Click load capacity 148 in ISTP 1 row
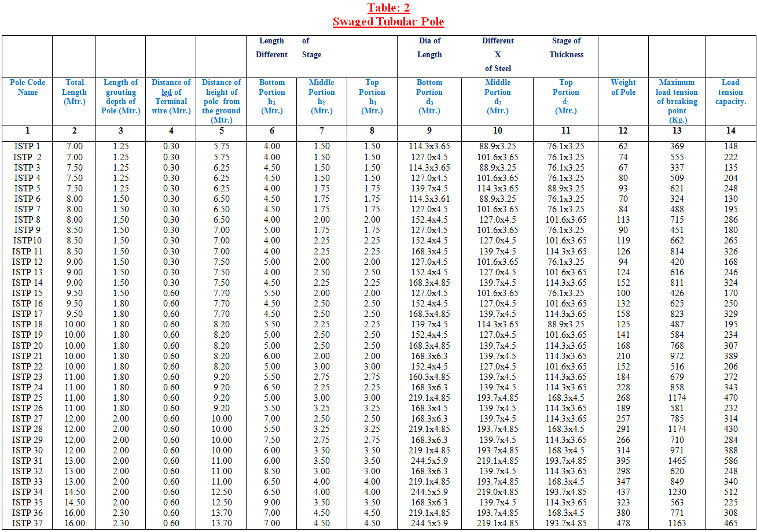Viewport: 757px width, 532px height. 731,146
